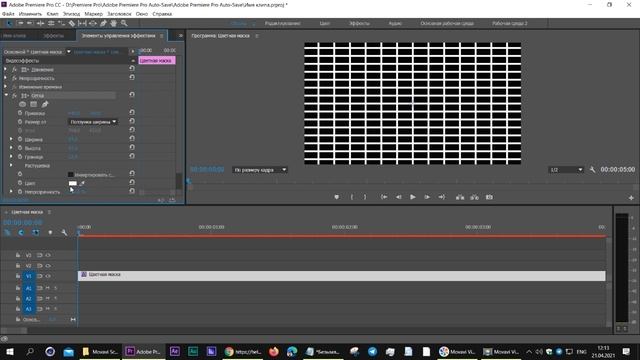The height and width of the screenshot is (360, 640).
Task: Select the Hand tool in toolbar
Action: [113, 24]
